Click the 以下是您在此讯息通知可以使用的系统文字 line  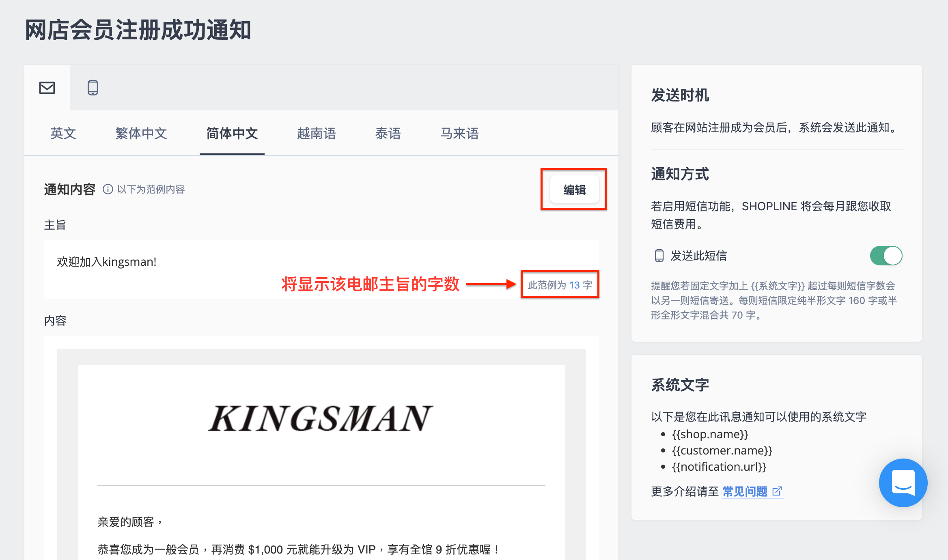point(759,417)
